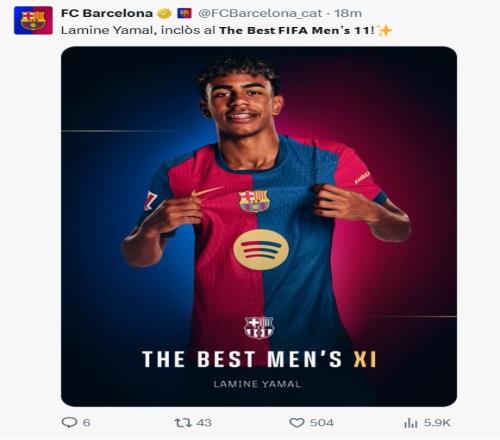Viewport: 500px width, 440px height.
Task: Click the gold verified badge
Action: tap(164, 13)
